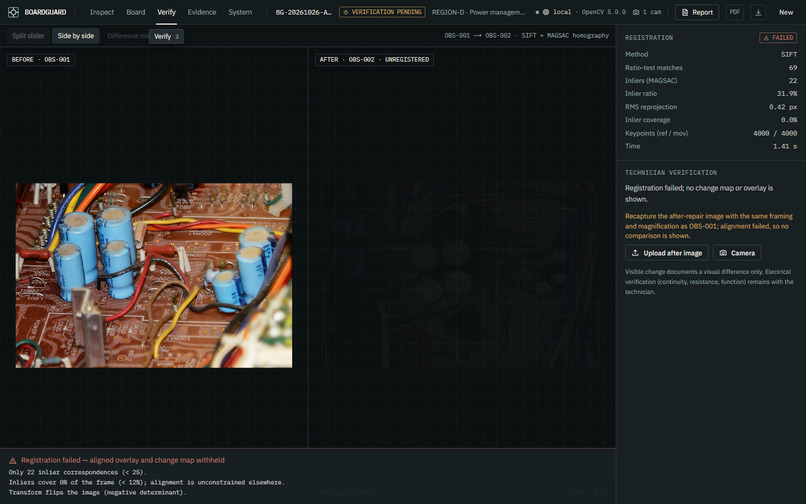This screenshot has width=806, height=504.
Task: Switch to Side by side view
Action: 76,35
